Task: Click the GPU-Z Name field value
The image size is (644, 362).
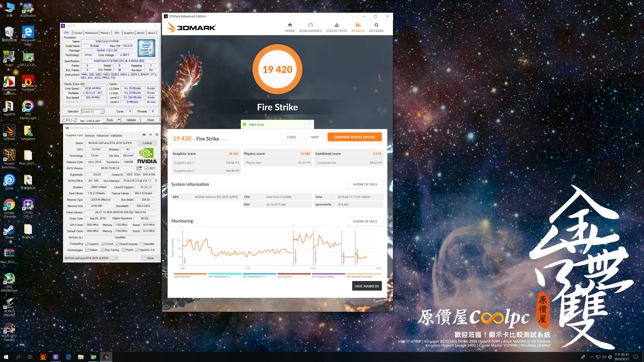Action: pyautogui.click(x=110, y=143)
